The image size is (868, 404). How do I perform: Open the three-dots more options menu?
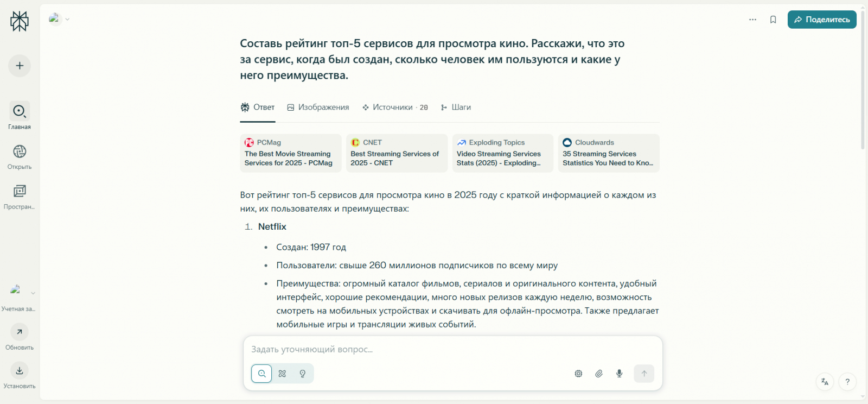coord(752,20)
